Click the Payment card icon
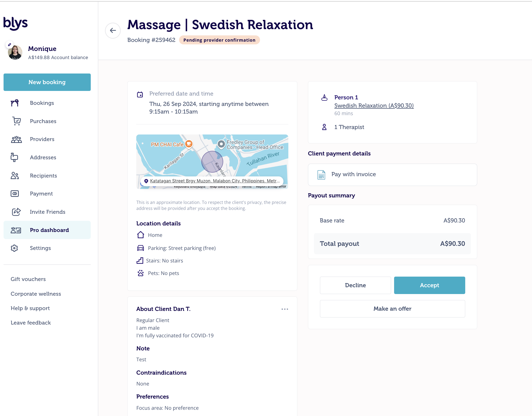The height and width of the screenshot is (416, 532). point(15,194)
